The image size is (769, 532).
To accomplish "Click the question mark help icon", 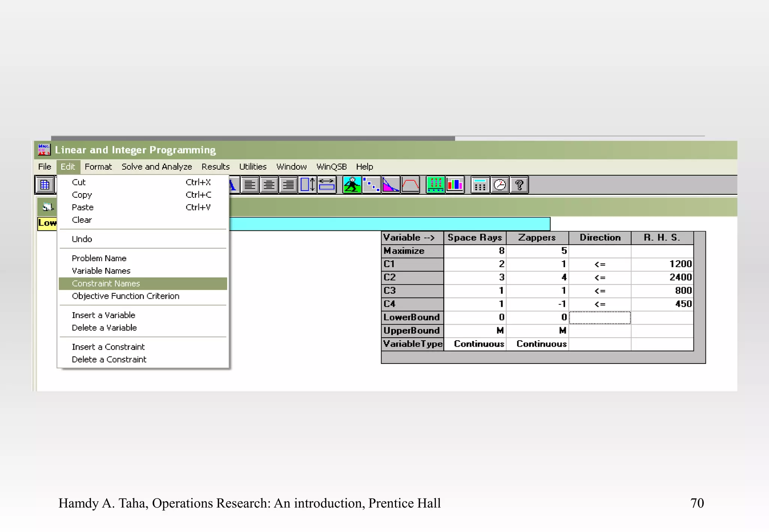I will click(519, 185).
